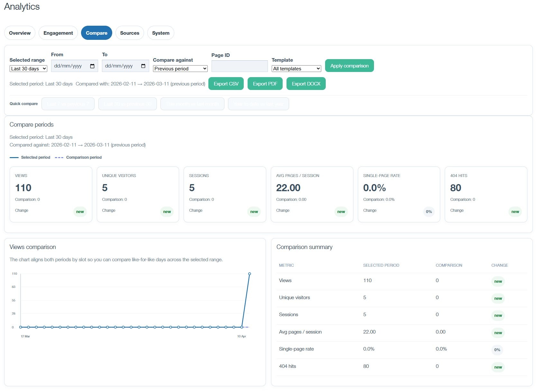Expand the Selected range dropdown
This screenshot has width=537, height=392.
click(28, 69)
